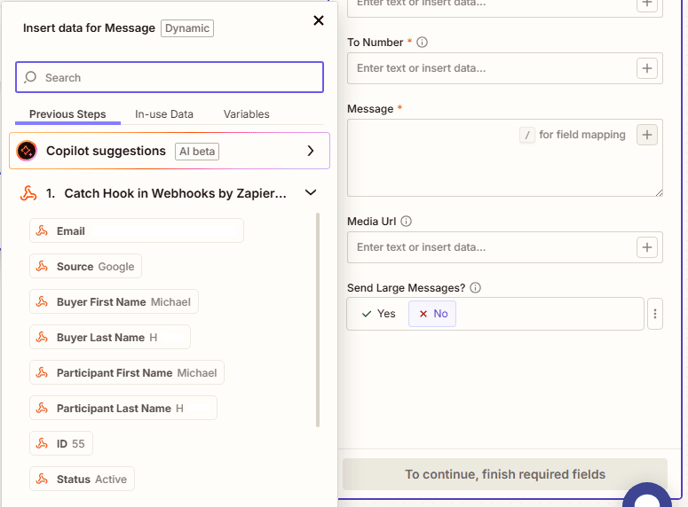The width and height of the screenshot is (688, 507).
Task: Expand Copilot suggestions with the chevron arrow
Action: pyautogui.click(x=311, y=151)
